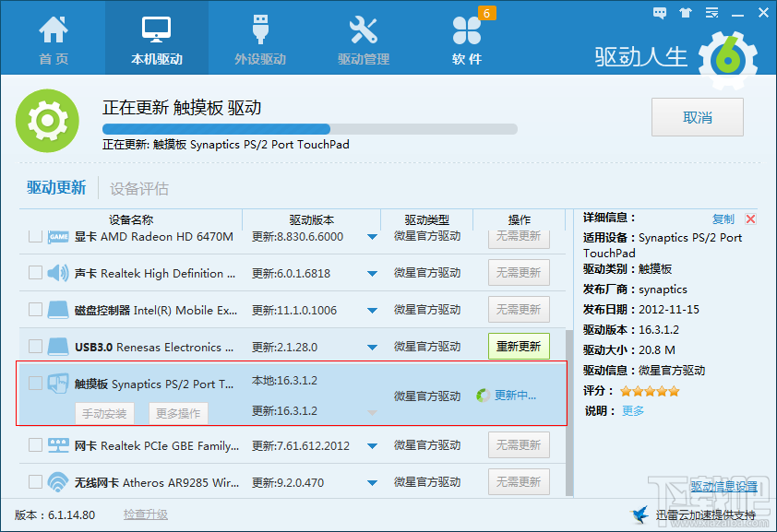This screenshot has height=532, width=777.
Task: Click the USB3.0 Renesas device icon
Action: pyautogui.click(x=58, y=347)
